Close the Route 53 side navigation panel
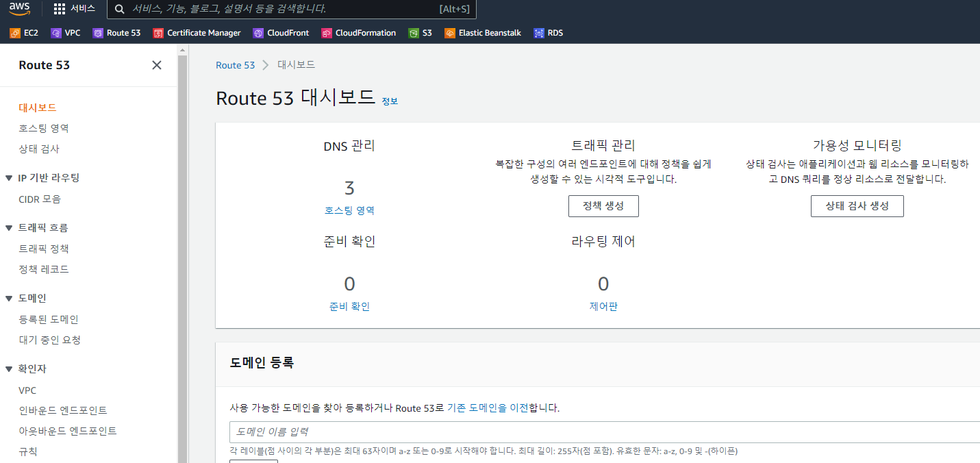The image size is (980, 463). [x=157, y=65]
